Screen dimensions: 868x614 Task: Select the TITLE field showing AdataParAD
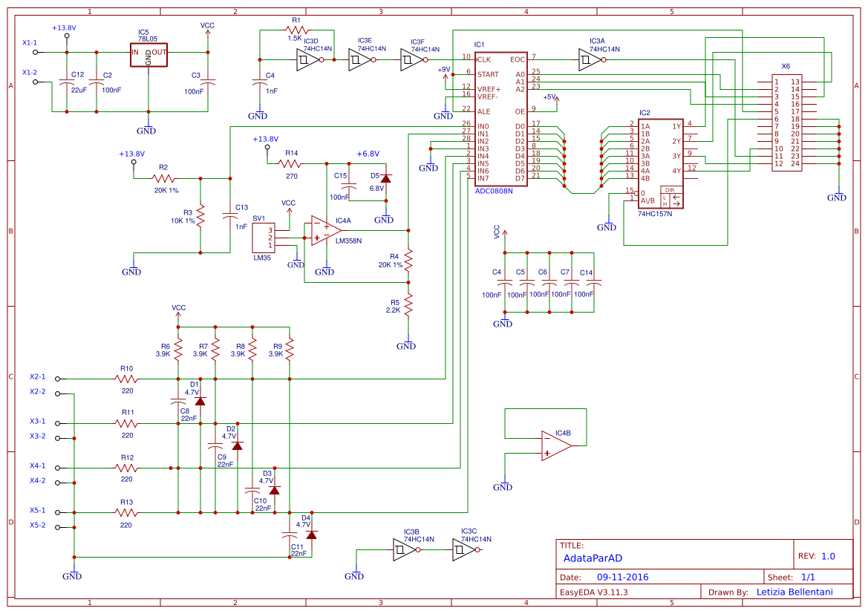pyautogui.click(x=594, y=558)
